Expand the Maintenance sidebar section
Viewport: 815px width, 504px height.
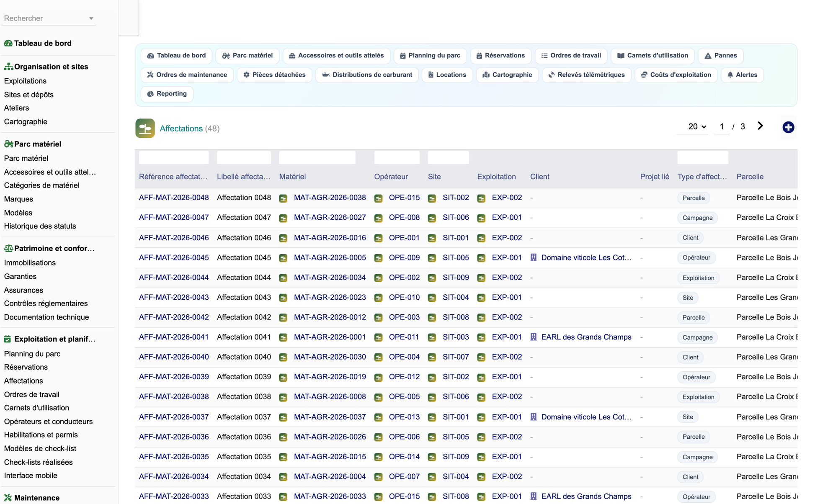click(37, 498)
